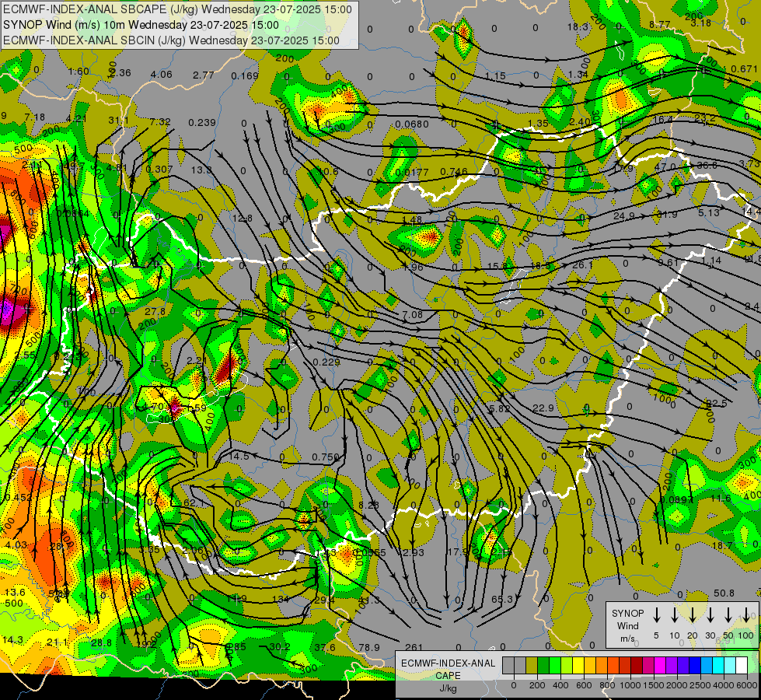Click the map value 1.60

tap(79, 72)
